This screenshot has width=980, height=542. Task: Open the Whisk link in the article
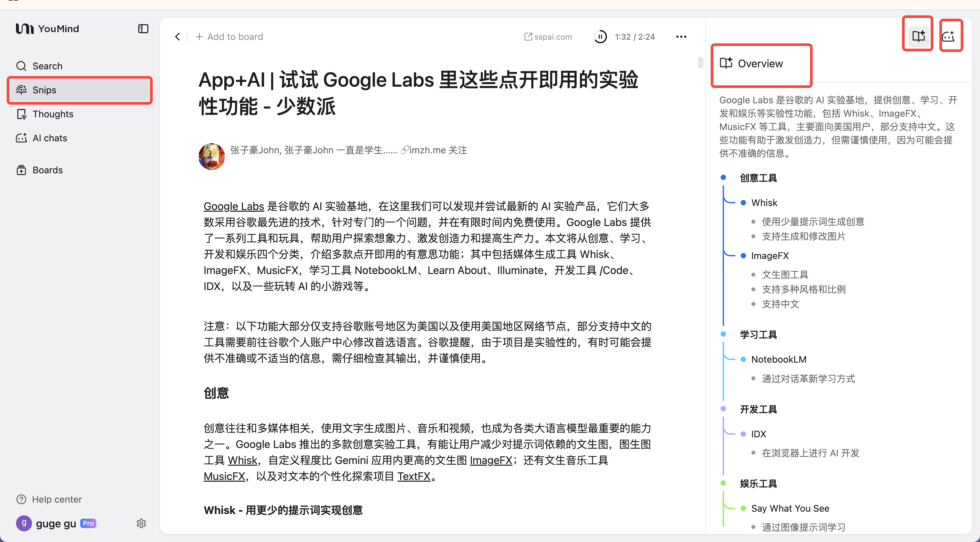(243, 460)
